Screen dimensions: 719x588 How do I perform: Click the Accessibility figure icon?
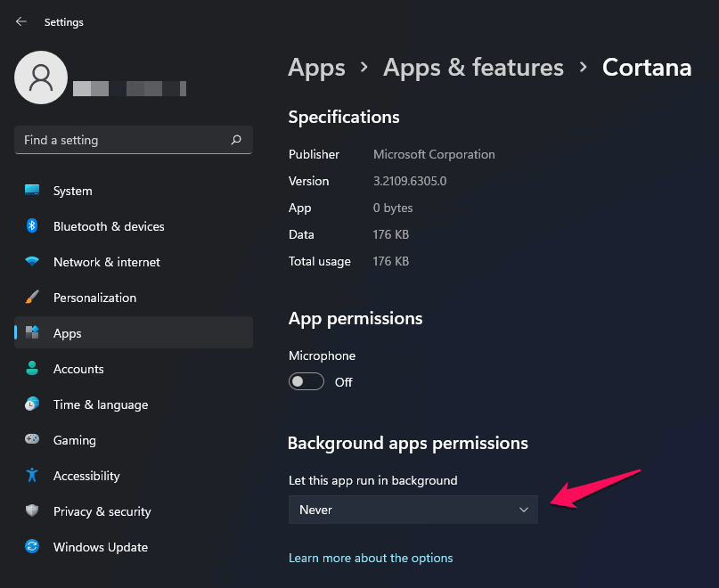click(x=32, y=476)
